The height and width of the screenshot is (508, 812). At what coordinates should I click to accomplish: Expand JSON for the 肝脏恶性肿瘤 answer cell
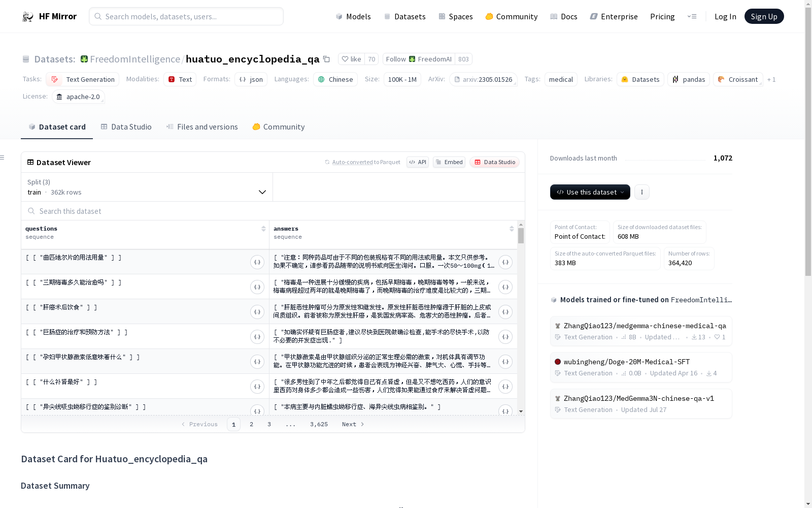(x=505, y=312)
